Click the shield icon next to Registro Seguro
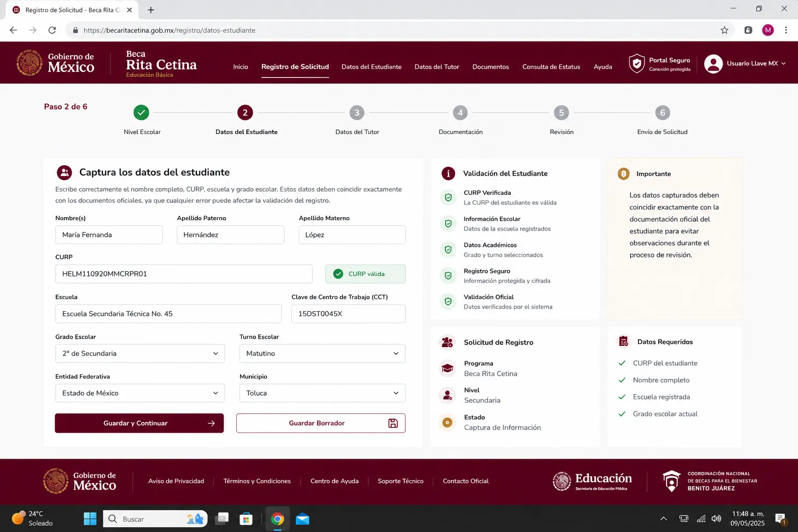This screenshot has width=798, height=532. 448,275
